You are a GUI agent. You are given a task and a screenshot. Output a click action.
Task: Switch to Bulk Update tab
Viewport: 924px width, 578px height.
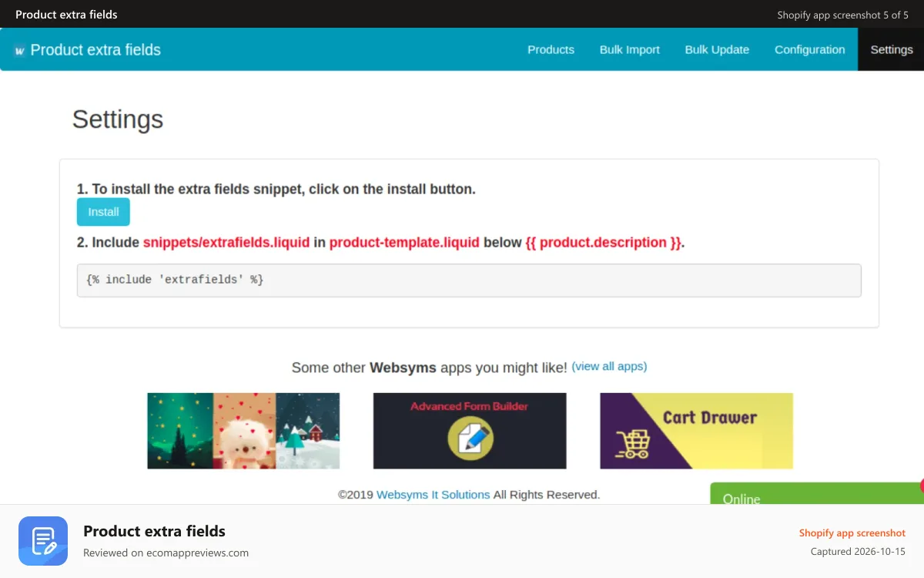tap(717, 49)
